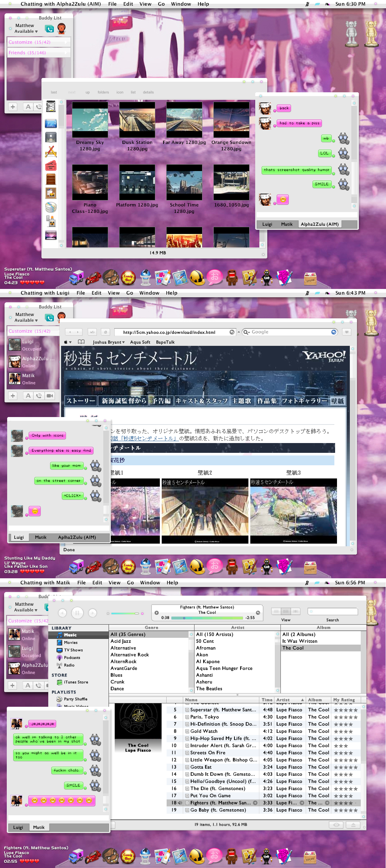Switch to Aplha2Zulu (AIM) chat tab
Image resolution: width=386 pixels, height=868 pixels.
(x=77, y=537)
